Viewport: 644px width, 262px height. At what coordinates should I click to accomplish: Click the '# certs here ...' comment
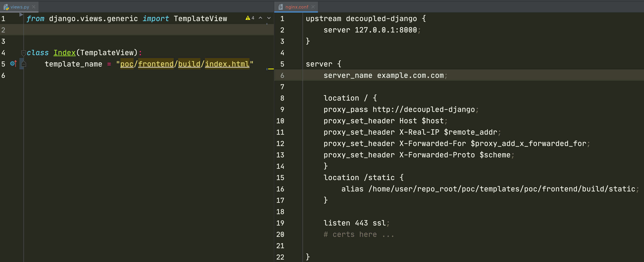pos(359,234)
